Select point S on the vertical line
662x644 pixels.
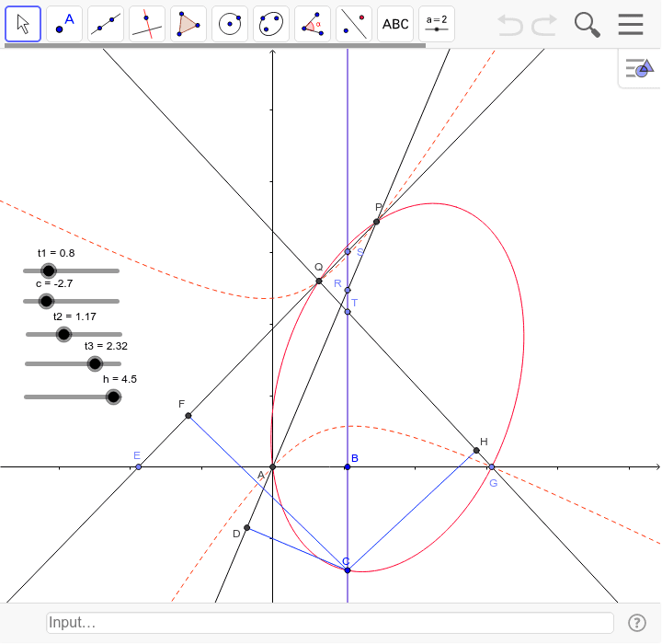(348, 252)
